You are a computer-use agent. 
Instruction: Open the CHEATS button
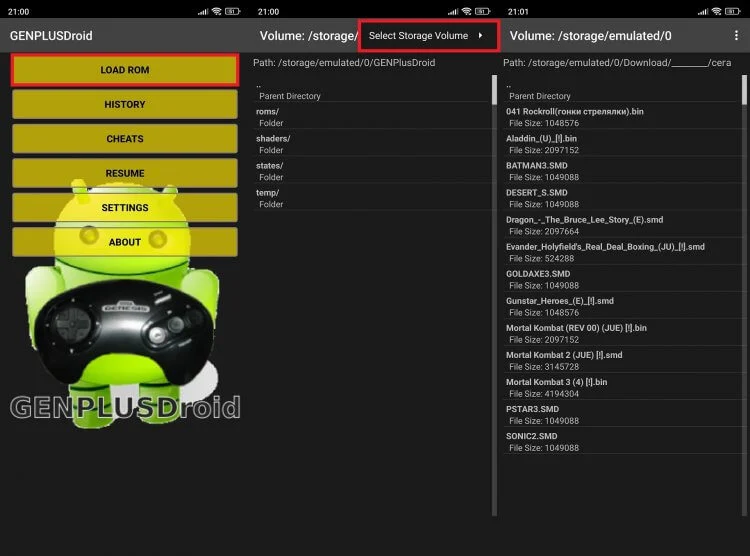click(124, 139)
